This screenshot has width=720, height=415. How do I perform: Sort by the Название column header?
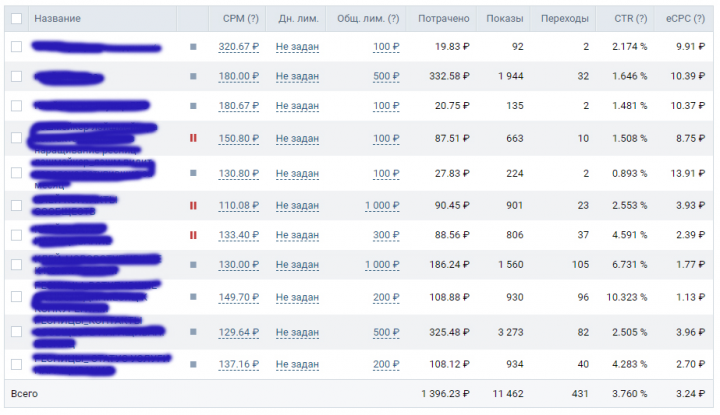tap(57, 19)
